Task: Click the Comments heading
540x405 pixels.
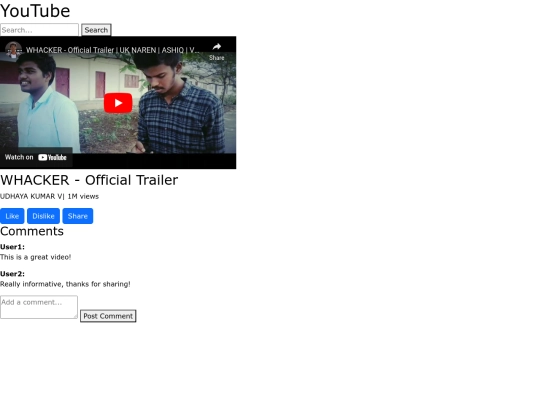Action: click(32, 231)
